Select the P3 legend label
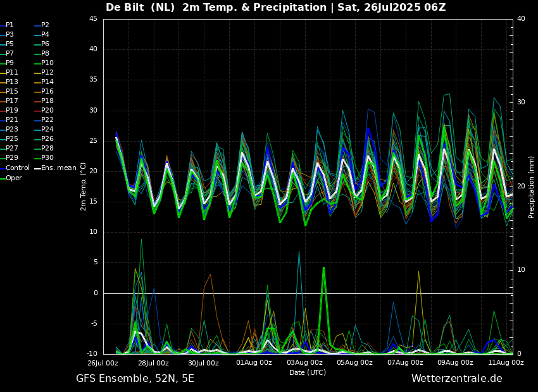 click(7, 35)
